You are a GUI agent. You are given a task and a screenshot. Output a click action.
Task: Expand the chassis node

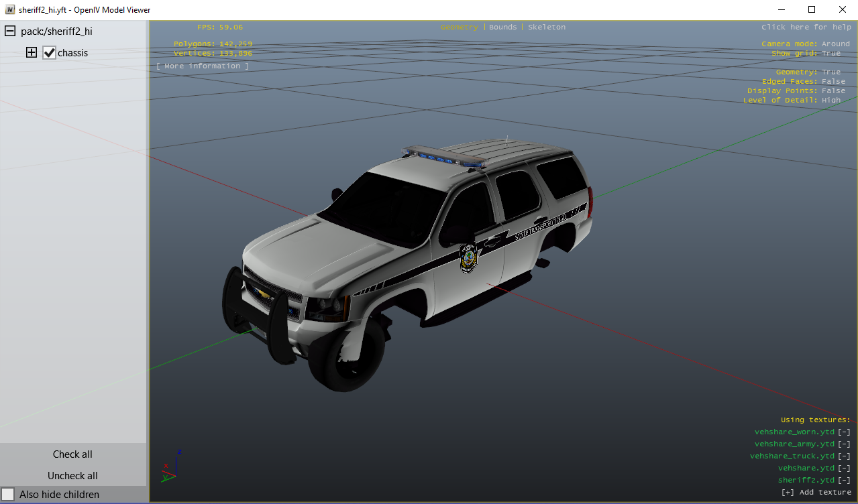point(32,52)
